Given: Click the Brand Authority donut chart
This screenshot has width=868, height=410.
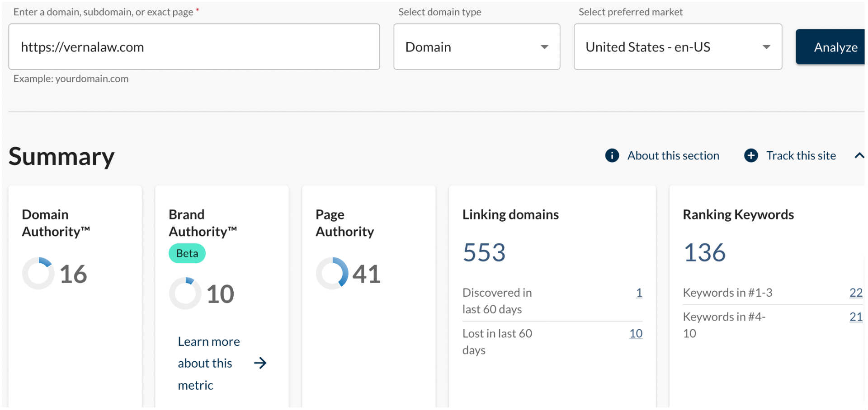Looking at the screenshot, I should pyautogui.click(x=185, y=294).
